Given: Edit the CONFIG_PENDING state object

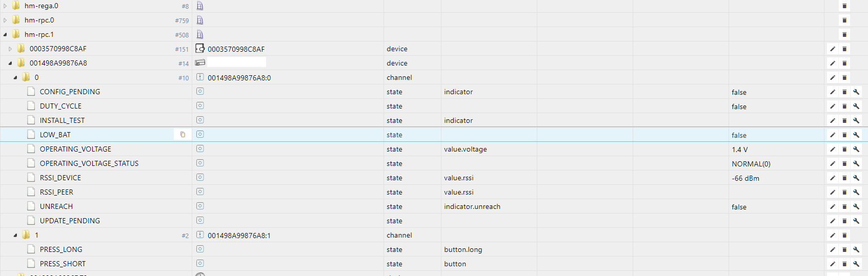Looking at the screenshot, I should (833, 92).
